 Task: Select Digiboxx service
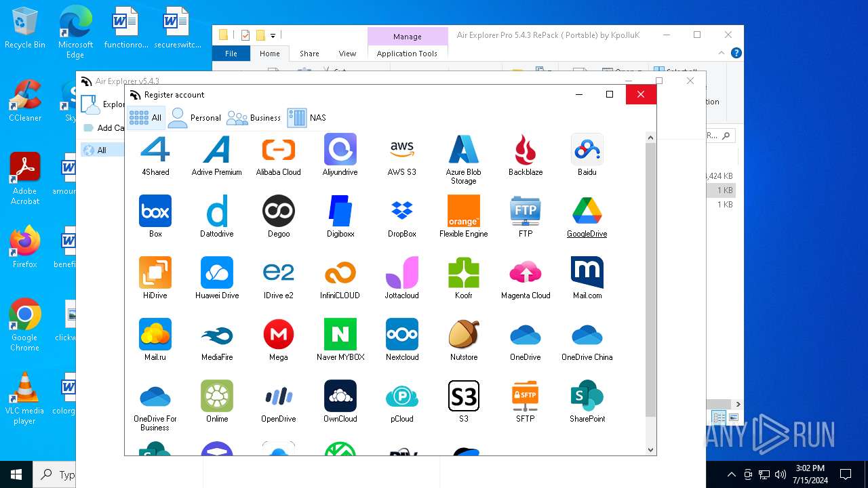[340, 217]
